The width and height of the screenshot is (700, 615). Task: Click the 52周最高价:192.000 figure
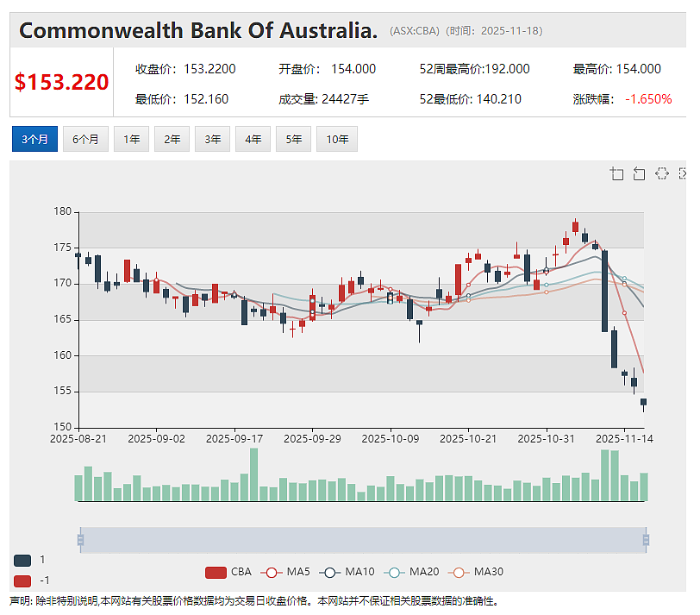(474, 69)
